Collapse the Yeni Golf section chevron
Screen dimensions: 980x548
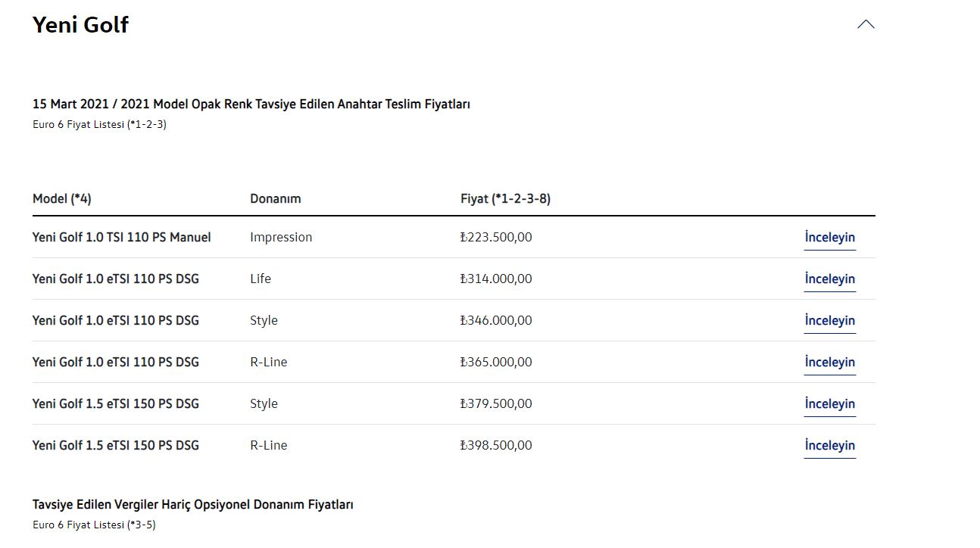866,24
